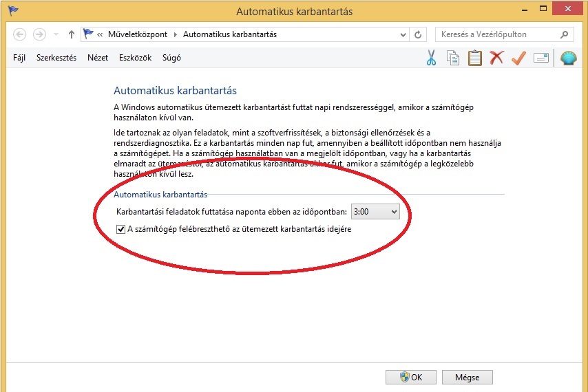Image resolution: width=588 pixels, height=392 pixels.
Task: Click the red X Delete icon
Action: pos(496,58)
